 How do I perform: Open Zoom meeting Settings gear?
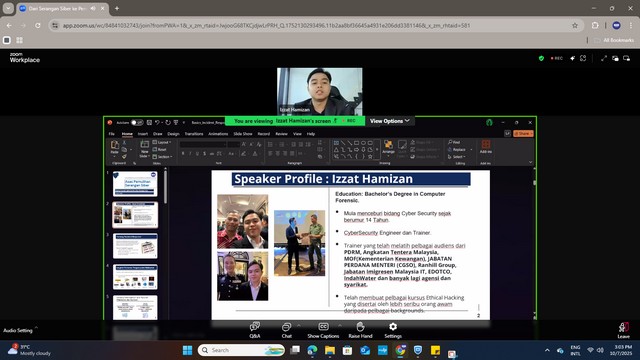point(393,327)
